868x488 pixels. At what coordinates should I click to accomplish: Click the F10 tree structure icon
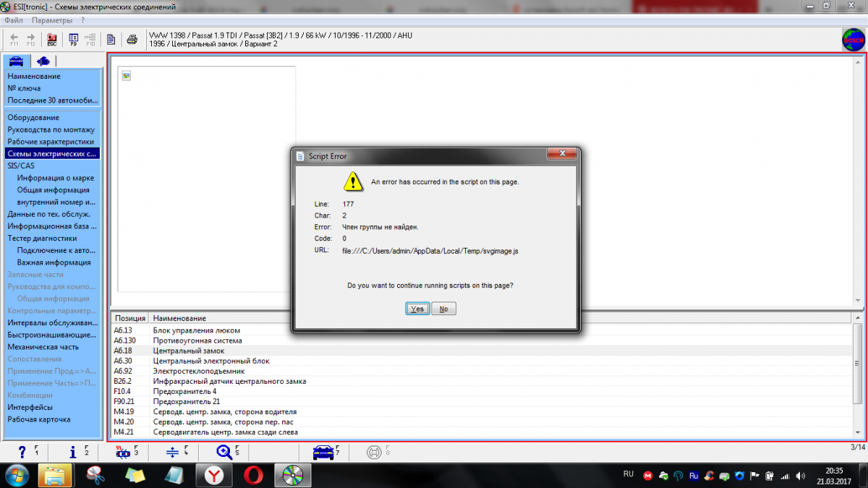point(90,39)
